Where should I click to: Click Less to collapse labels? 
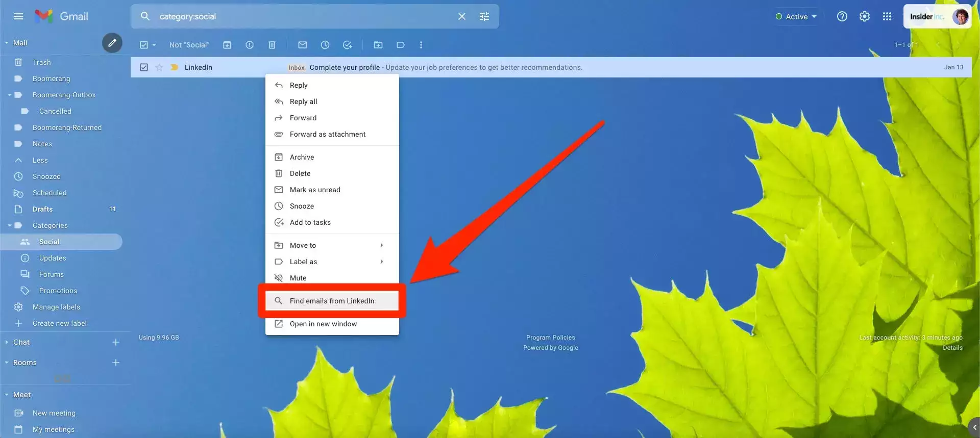[40, 160]
